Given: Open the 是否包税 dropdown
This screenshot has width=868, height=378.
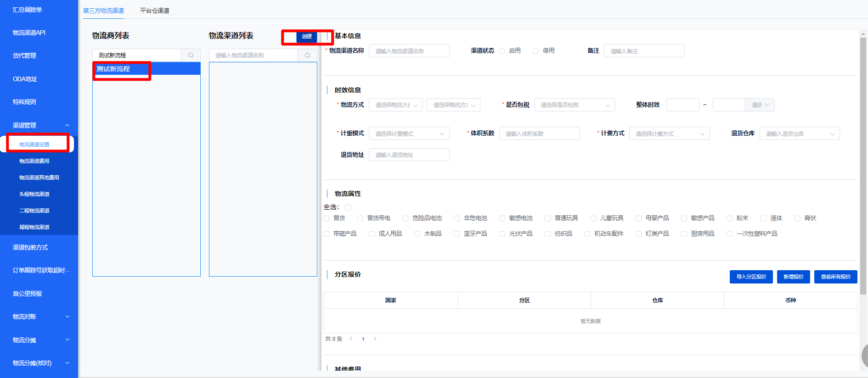Looking at the screenshot, I should point(574,105).
